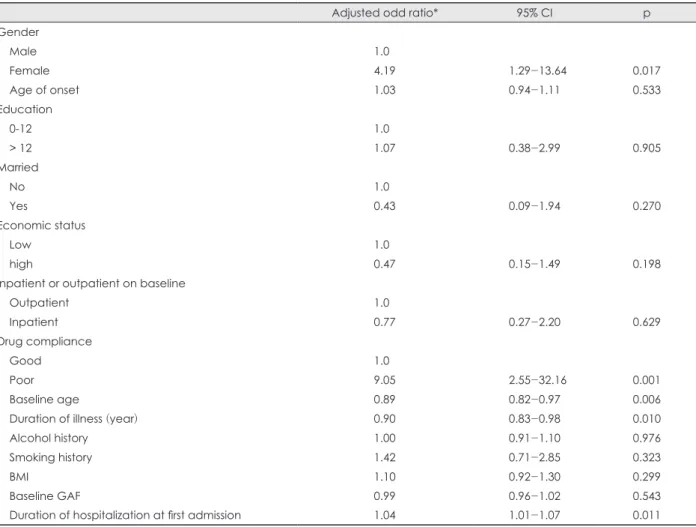Select the 'Poor' compliance row label

click(x=21, y=380)
